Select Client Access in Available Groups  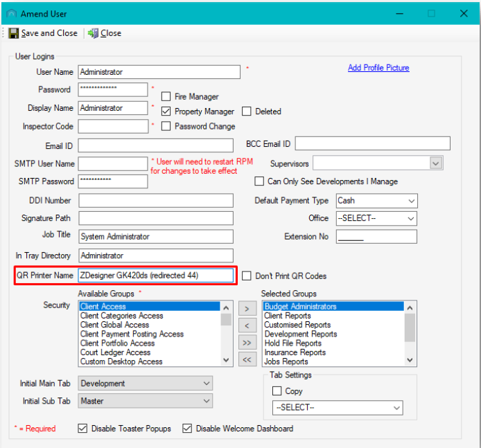tap(150, 307)
